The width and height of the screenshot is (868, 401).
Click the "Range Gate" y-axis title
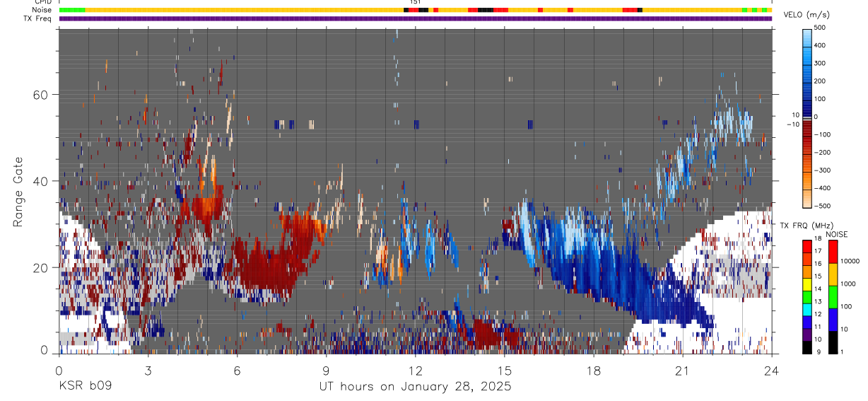pos(18,191)
